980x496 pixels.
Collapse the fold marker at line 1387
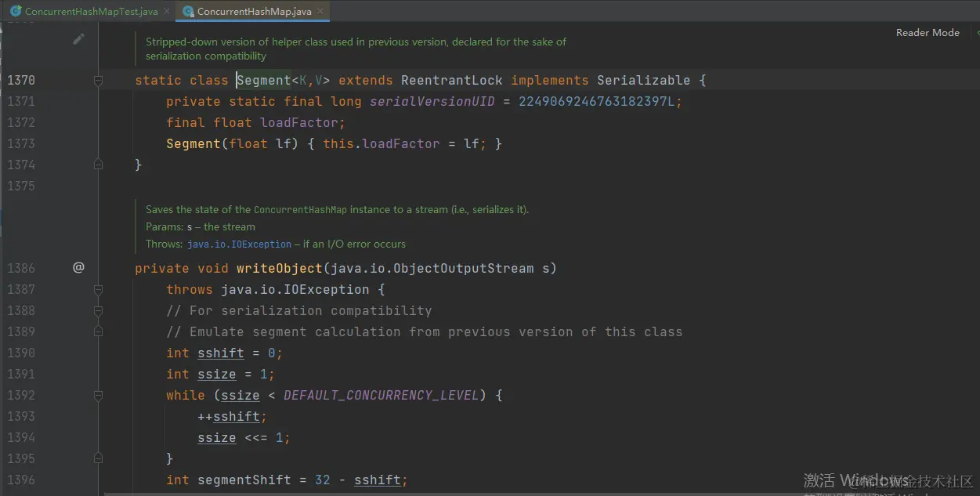pos(98,289)
